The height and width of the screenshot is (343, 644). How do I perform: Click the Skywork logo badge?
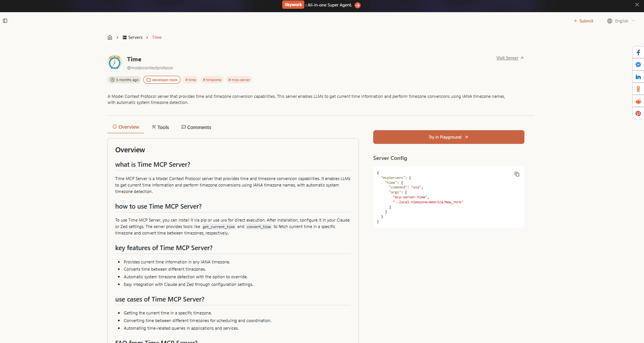tap(293, 5)
